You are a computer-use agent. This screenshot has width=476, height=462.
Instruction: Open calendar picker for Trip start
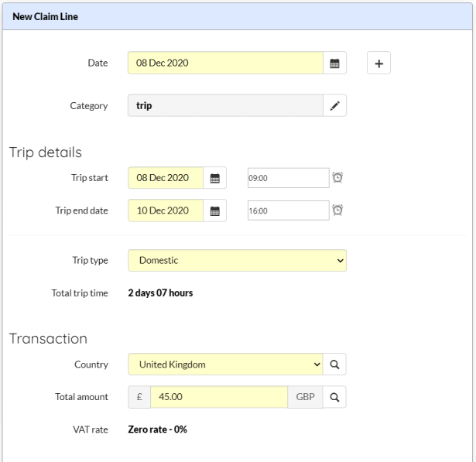pos(214,178)
